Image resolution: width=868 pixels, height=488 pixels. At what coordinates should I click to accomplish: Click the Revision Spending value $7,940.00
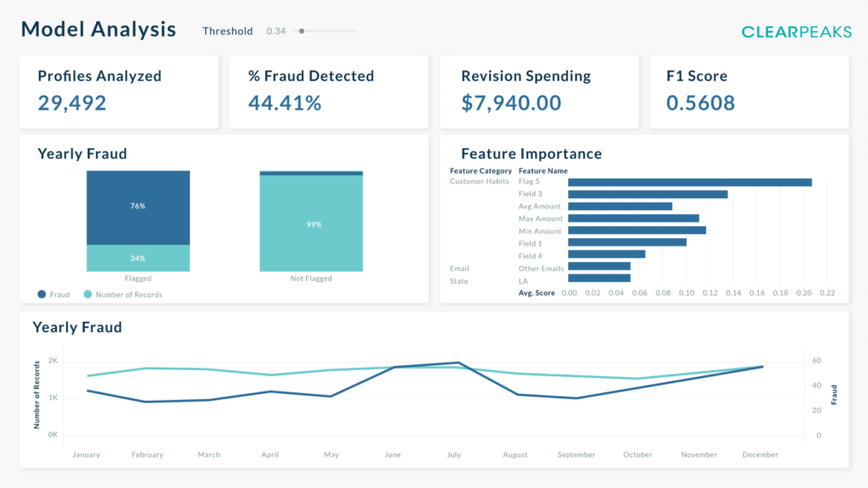pyautogui.click(x=511, y=103)
